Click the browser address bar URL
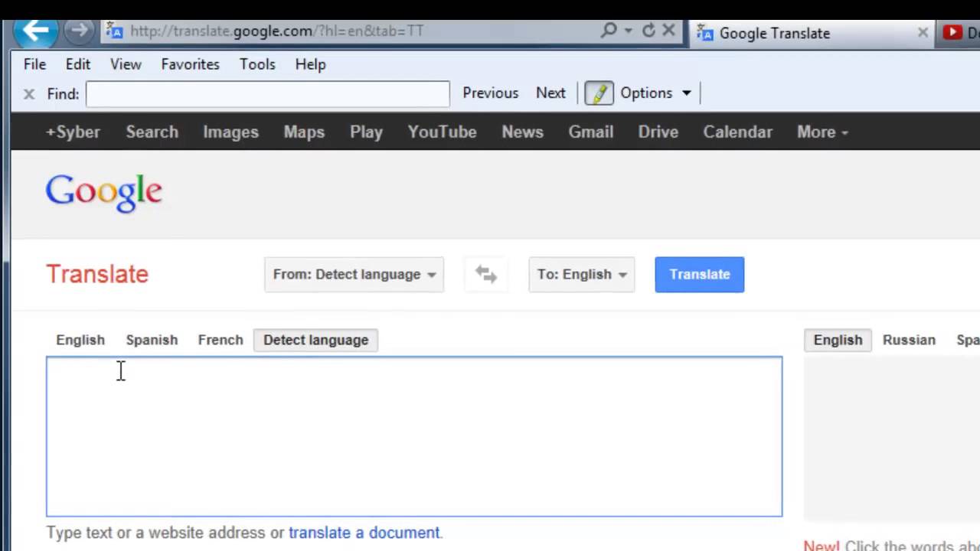Image resolution: width=980 pixels, height=551 pixels. coord(276,31)
